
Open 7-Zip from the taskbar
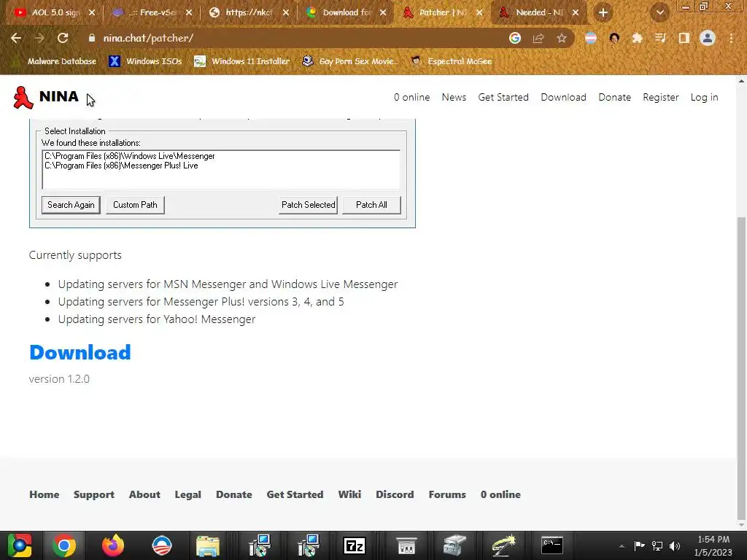coord(355,545)
